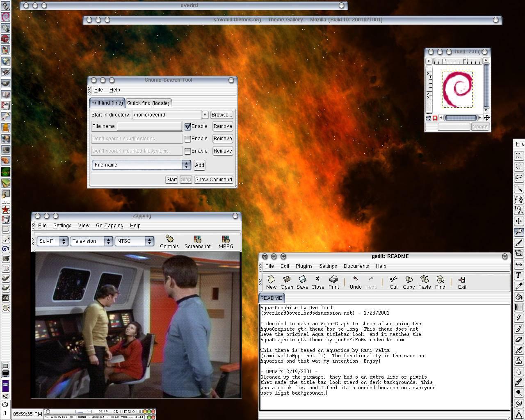Open NTSC standard dropdown

(135, 241)
